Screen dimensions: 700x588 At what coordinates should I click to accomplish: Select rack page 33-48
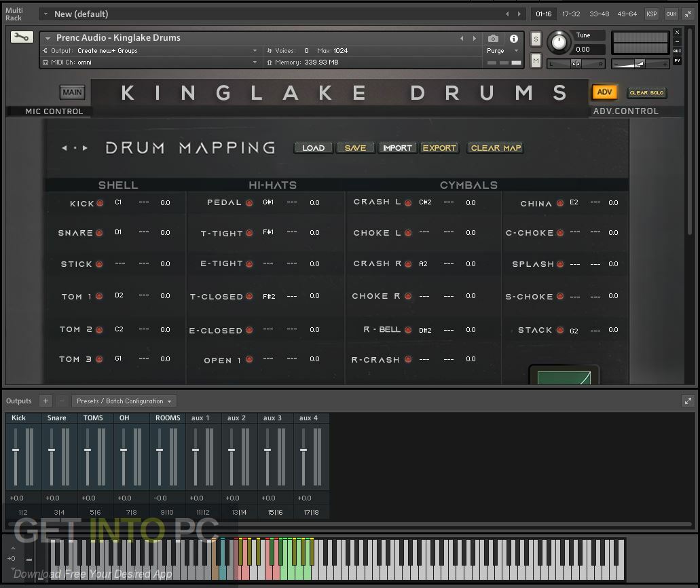pyautogui.click(x=599, y=14)
